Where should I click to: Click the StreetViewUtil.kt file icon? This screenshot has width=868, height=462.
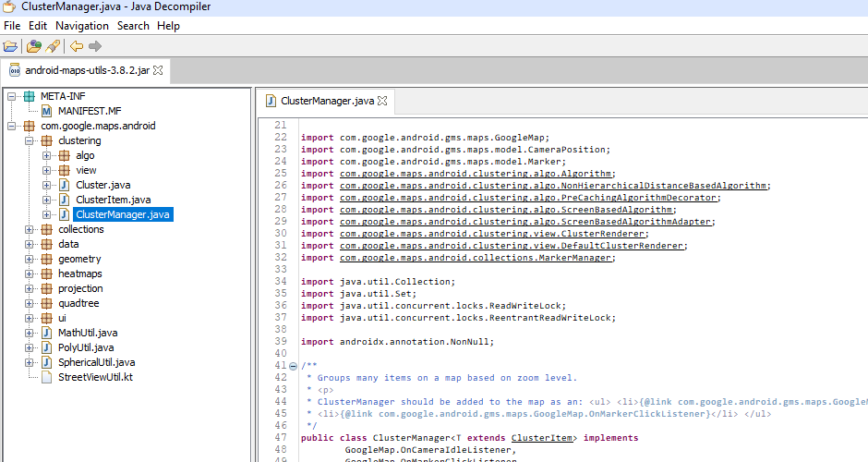(x=47, y=377)
